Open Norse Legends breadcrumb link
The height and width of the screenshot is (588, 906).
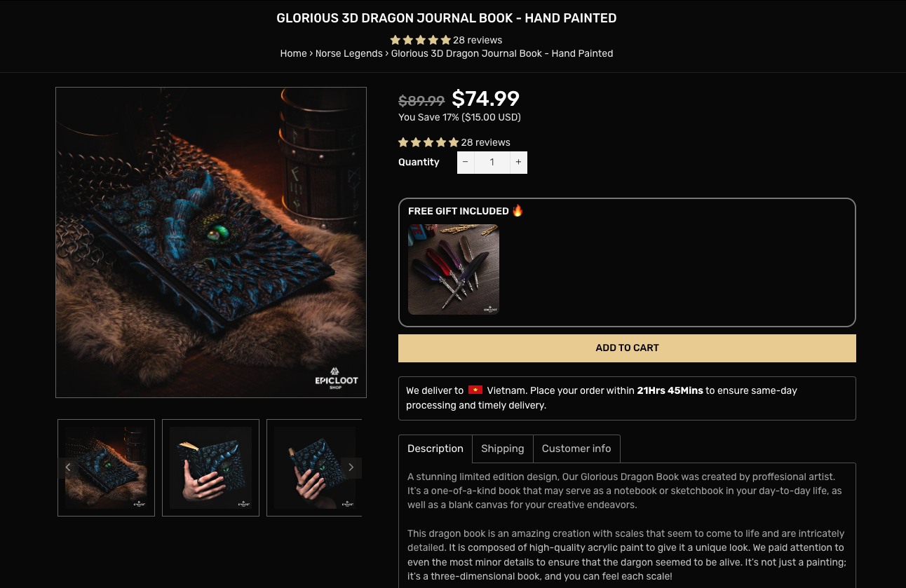(x=349, y=53)
